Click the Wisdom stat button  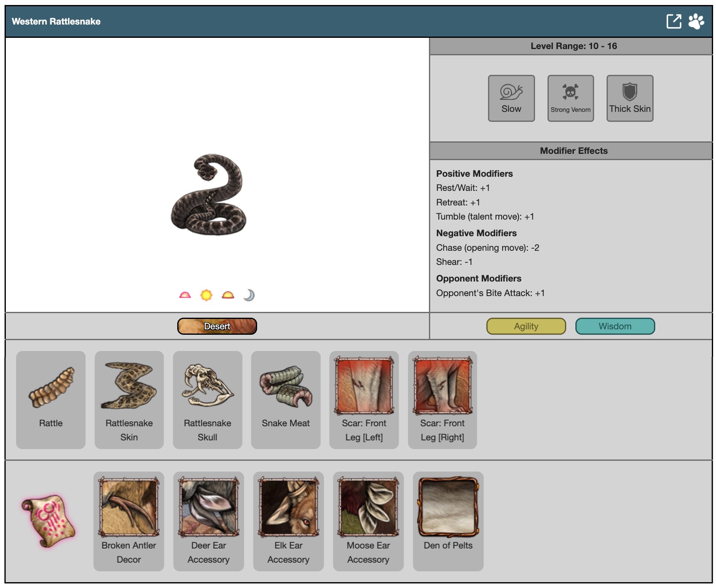pyautogui.click(x=614, y=326)
